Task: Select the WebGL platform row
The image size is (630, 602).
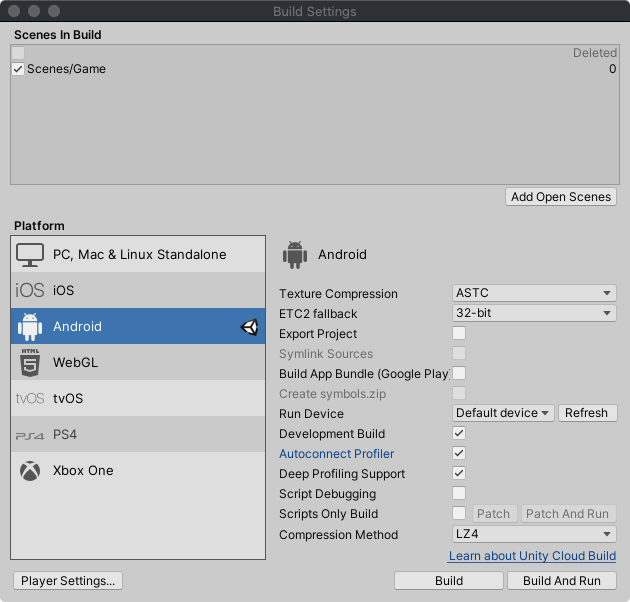Action: click(x=138, y=362)
